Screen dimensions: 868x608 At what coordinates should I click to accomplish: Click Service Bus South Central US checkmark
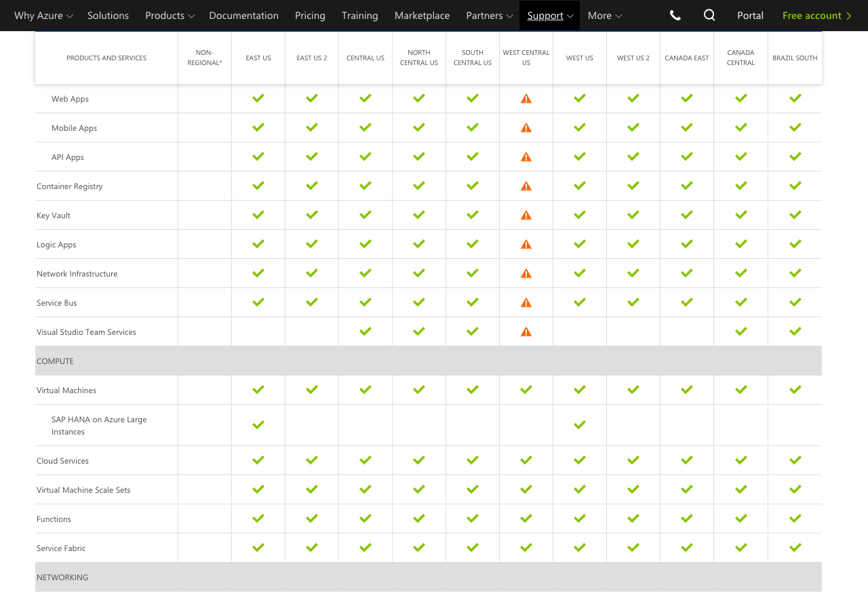point(473,302)
